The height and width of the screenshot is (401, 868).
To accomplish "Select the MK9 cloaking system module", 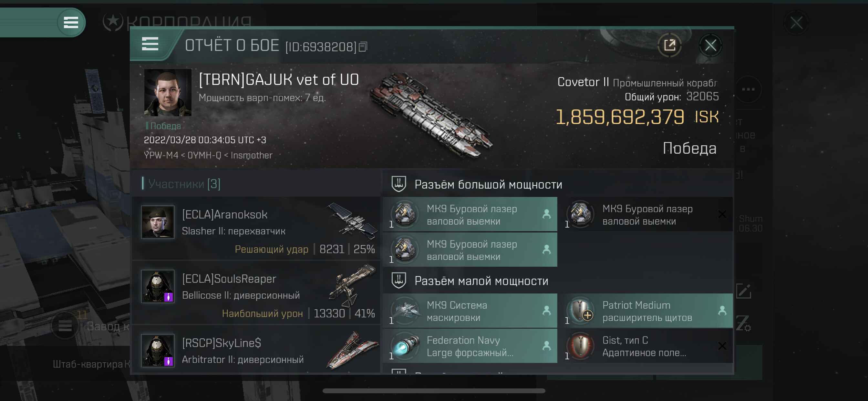I will (x=470, y=311).
